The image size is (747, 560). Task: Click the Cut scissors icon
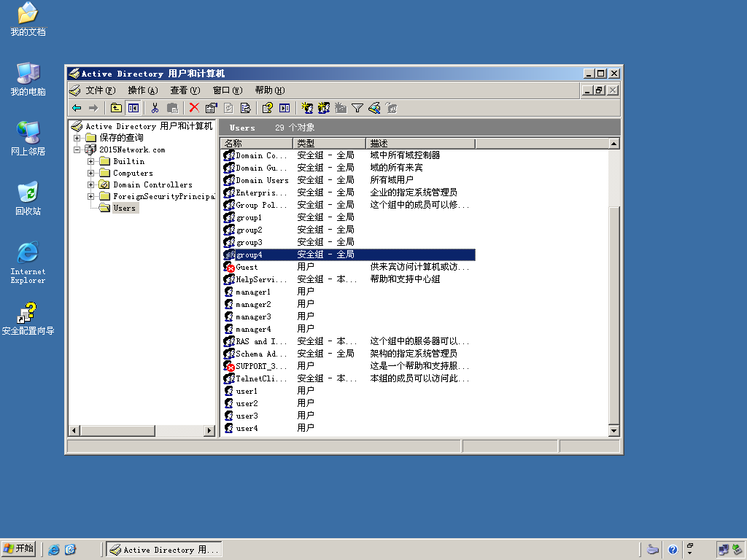[x=155, y=108]
